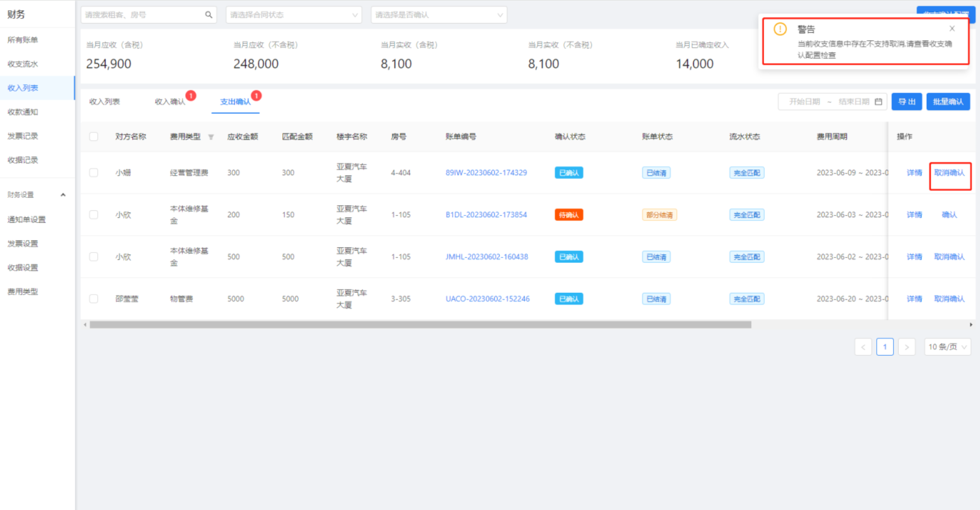
Task: Open 收款通知 in sidebar
Action: 22,112
